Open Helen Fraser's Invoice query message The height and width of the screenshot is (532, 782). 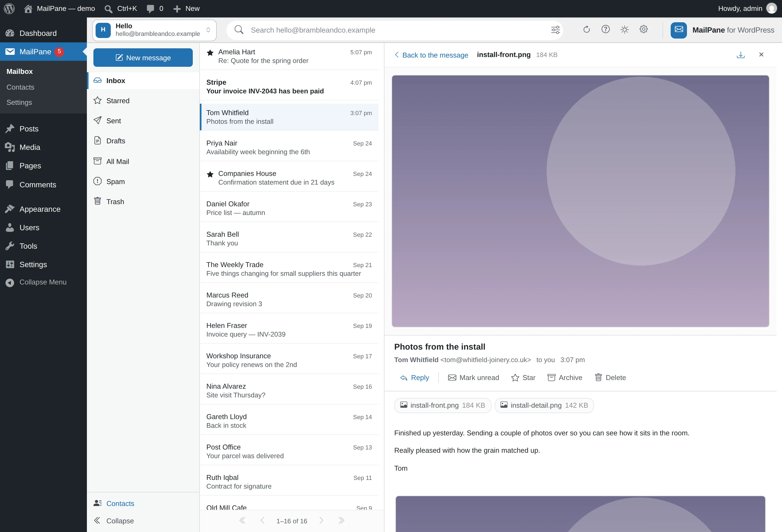[289, 330]
